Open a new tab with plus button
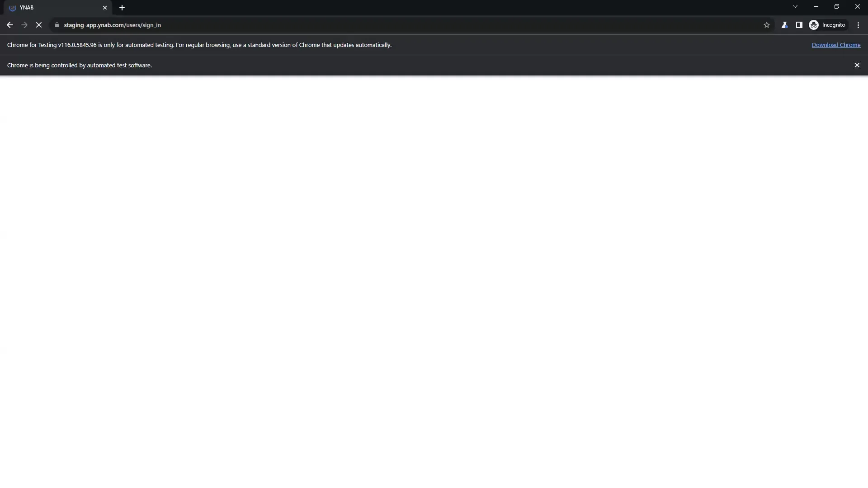Image resolution: width=868 pixels, height=488 pixels. coord(122,8)
